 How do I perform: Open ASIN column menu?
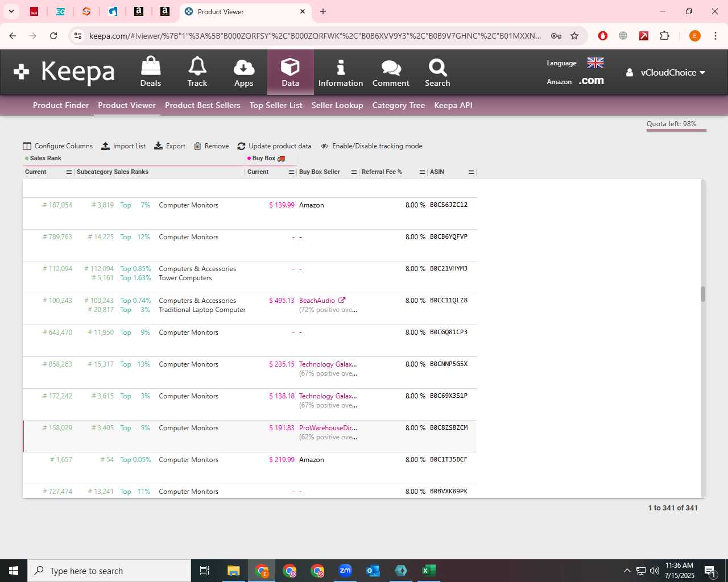click(471, 172)
